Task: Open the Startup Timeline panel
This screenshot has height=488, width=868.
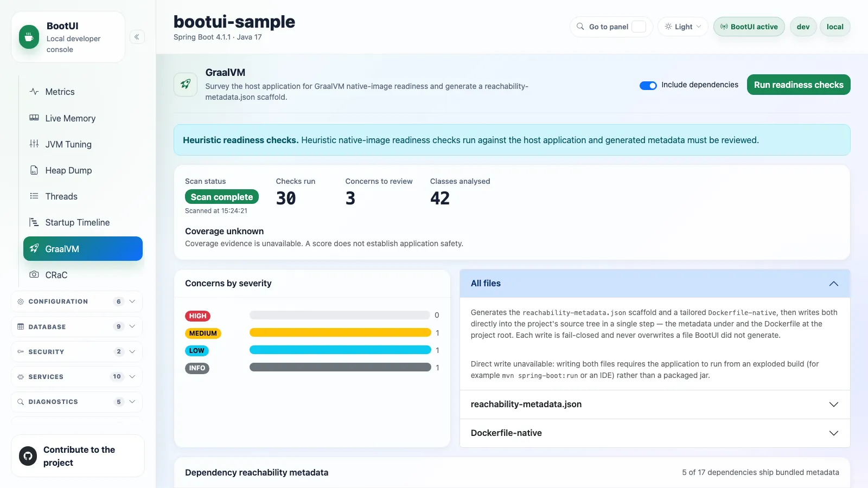Action: click(x=83, y=222)
